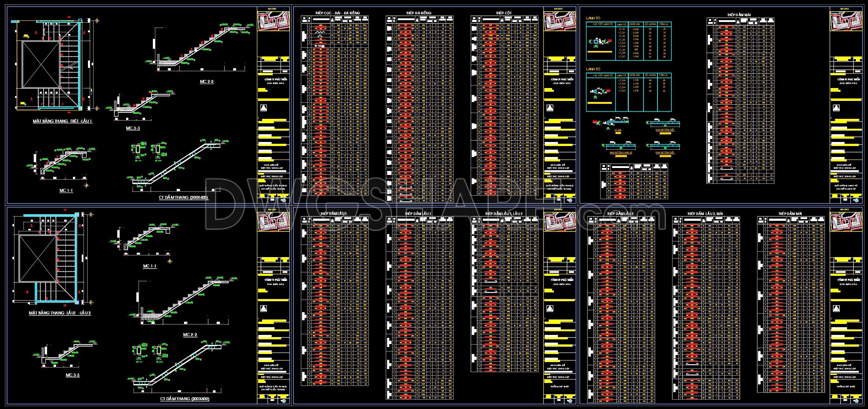Click the small table beside the ĐAN BÊTÔNG NHÀ XE detail
The height and width of the screenshot is (409, 868).
click(634, 181)
